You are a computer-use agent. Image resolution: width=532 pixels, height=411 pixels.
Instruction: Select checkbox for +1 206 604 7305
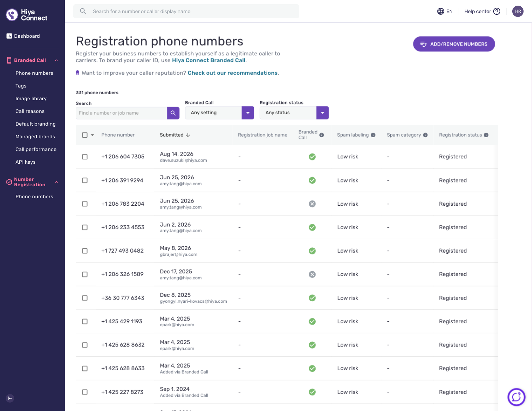pyautogui.click(x=85, y=157)
